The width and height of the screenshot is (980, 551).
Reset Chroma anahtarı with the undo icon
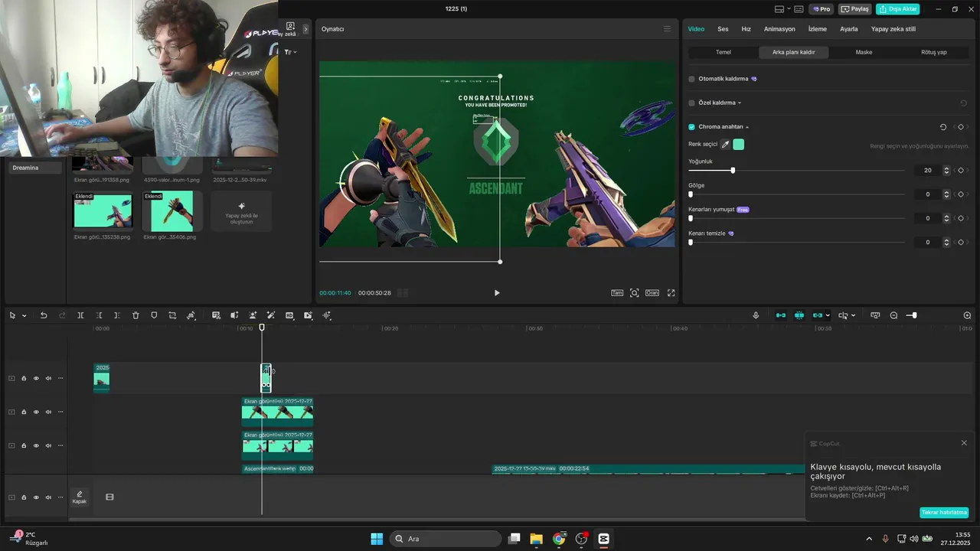click(943, 127)
